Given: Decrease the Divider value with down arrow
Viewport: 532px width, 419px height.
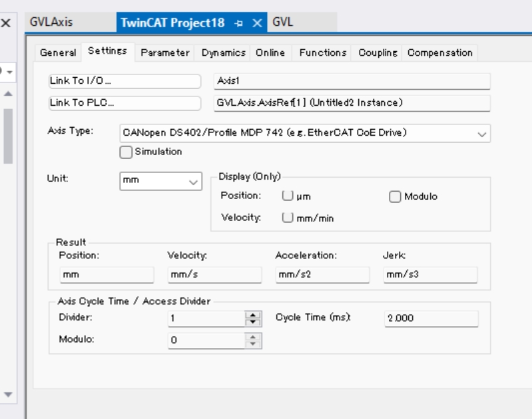Looking at the screenshot, I should (x=253, y=323).
